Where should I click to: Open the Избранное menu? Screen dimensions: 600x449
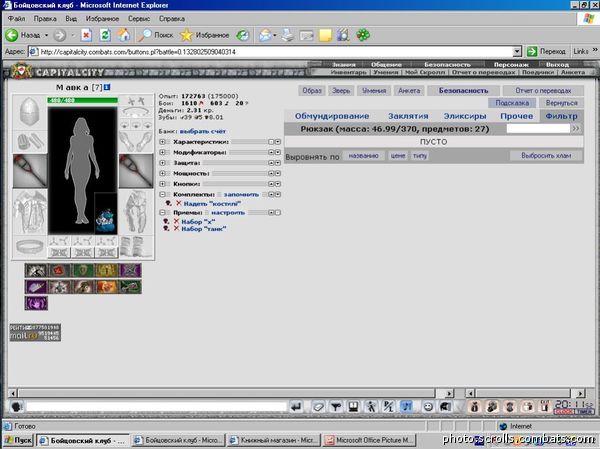pos(102,19)
